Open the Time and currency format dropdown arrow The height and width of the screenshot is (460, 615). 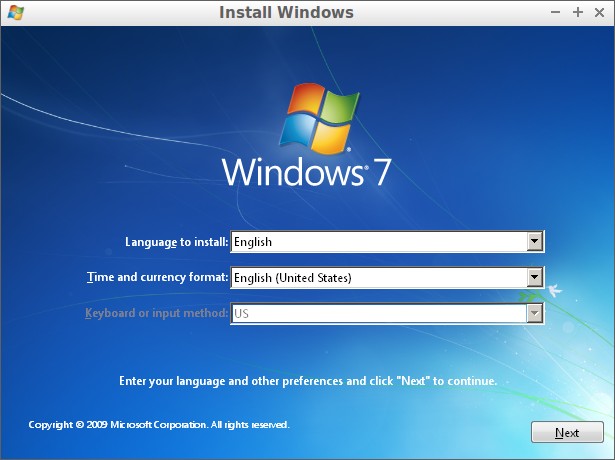coord(535,277)
